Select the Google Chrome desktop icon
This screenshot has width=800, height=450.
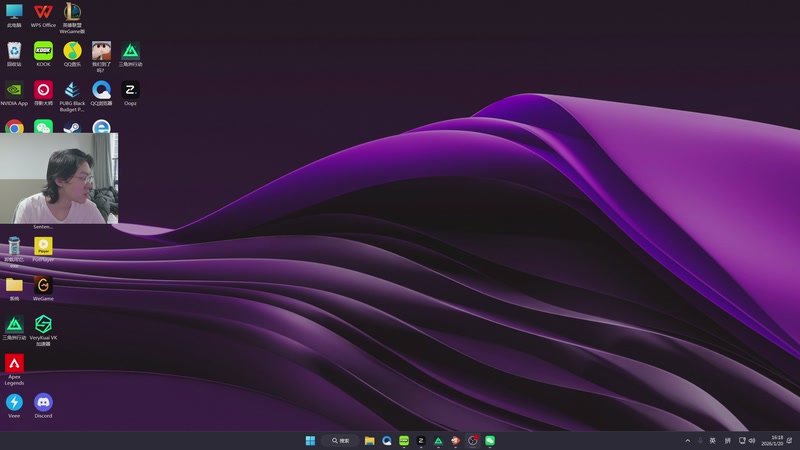pyautogui.click(x=14, y=126)
